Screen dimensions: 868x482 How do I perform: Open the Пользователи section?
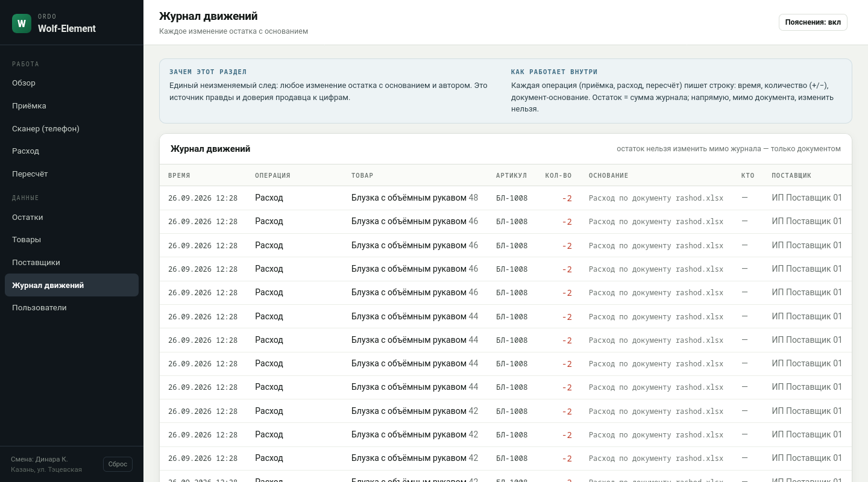tap(72, 308)
